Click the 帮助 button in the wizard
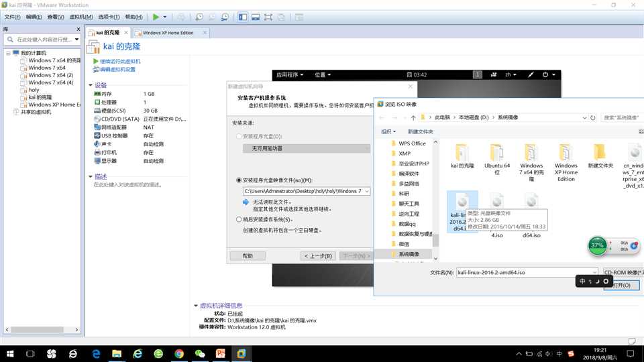Image resolution: width=644 pixels, height=362 pixels. [x=248, y=255]
